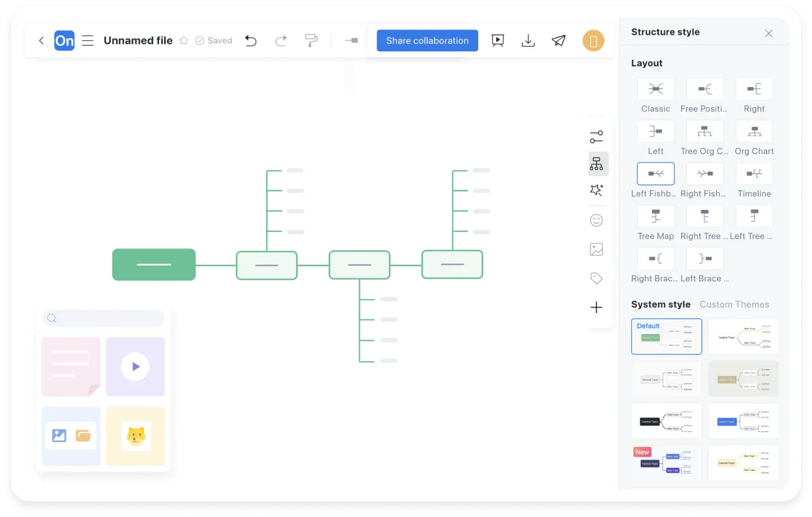The image size is (812, 517).
Task: Go back using the left chevron
Action: click(x=41, y=41)
